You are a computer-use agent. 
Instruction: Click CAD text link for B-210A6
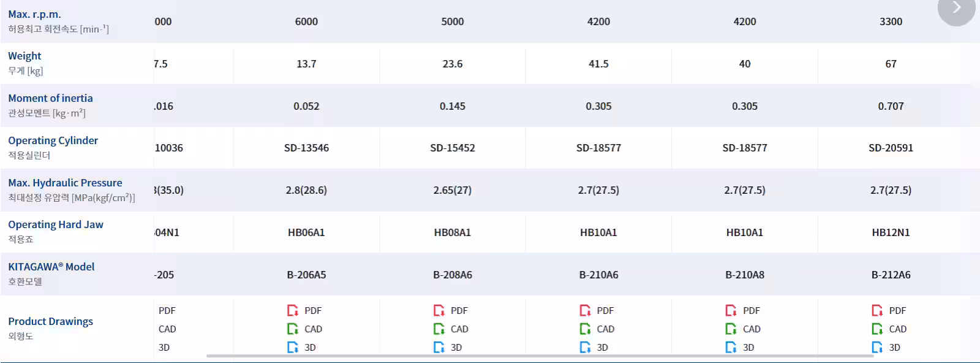[606, 329]
